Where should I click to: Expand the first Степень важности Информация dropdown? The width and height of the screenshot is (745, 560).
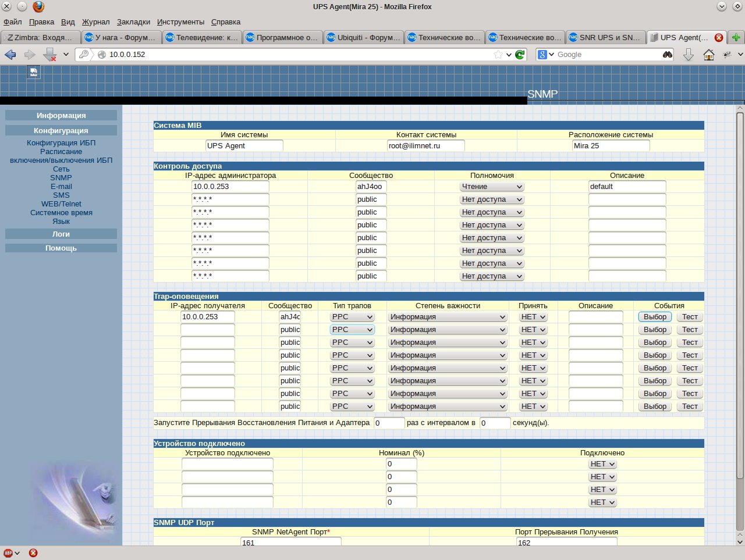448,317
